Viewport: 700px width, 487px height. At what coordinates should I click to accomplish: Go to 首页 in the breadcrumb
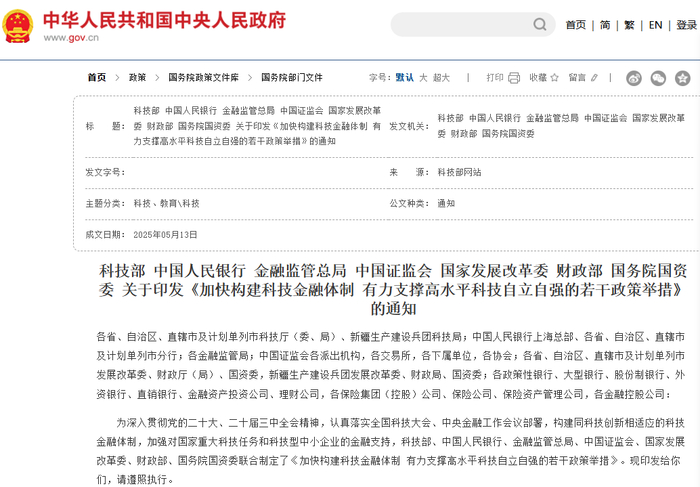pos(97,78)
